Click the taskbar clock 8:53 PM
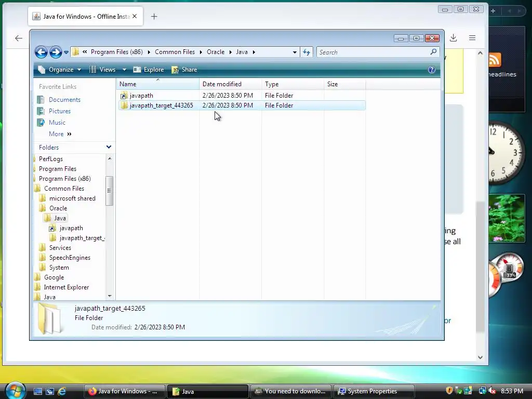532x399 pixels. 512,391
